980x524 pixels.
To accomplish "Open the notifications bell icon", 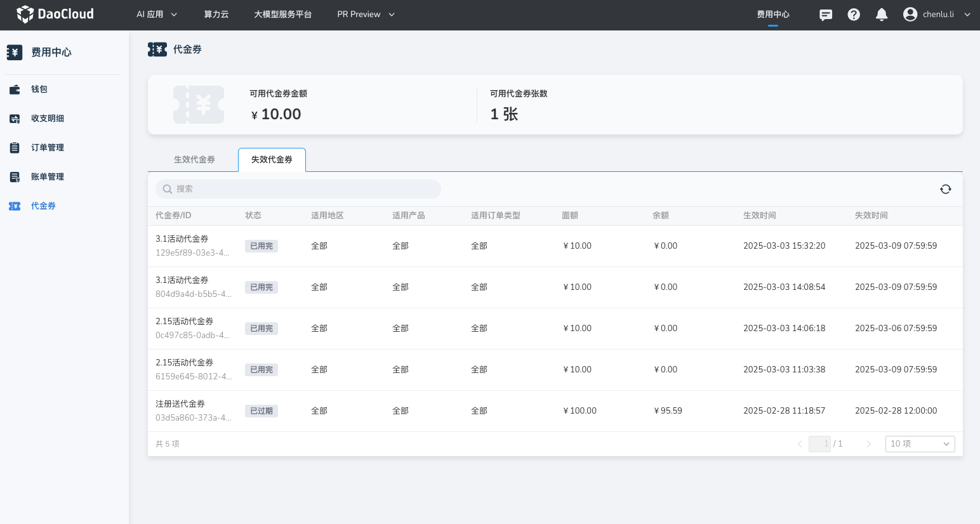I will 882,15.
